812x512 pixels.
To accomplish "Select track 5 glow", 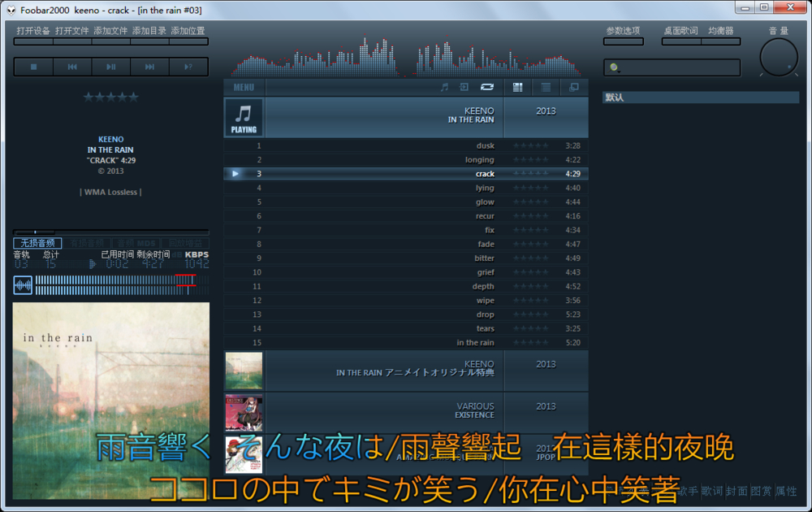I will (x=406, y=202).
